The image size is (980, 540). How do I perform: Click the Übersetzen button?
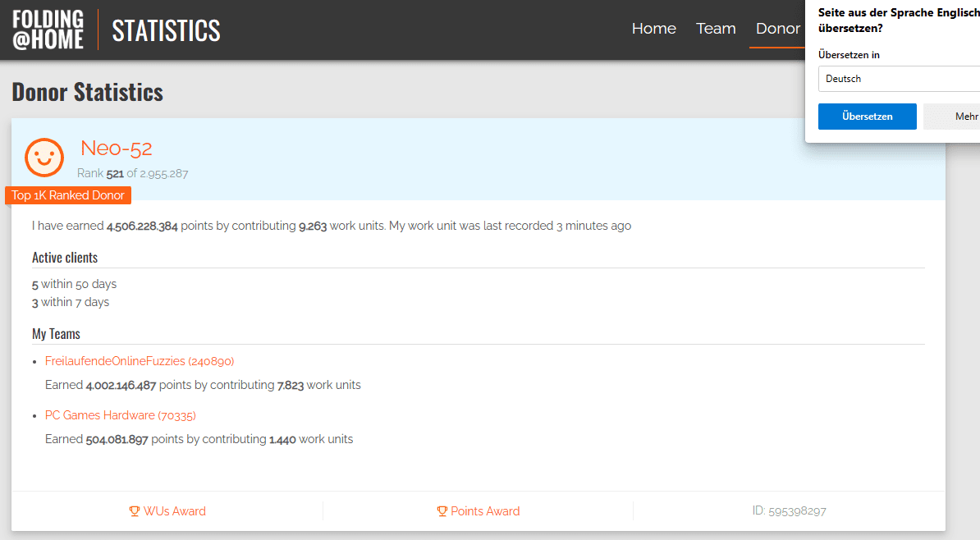pyautogui.click(x=867, y=117)
